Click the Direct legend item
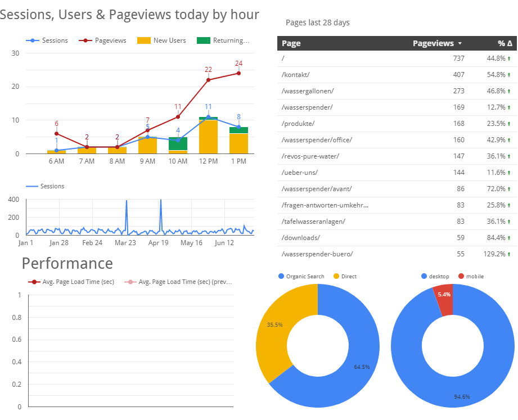The image size is (518, 420). [345, 277]
